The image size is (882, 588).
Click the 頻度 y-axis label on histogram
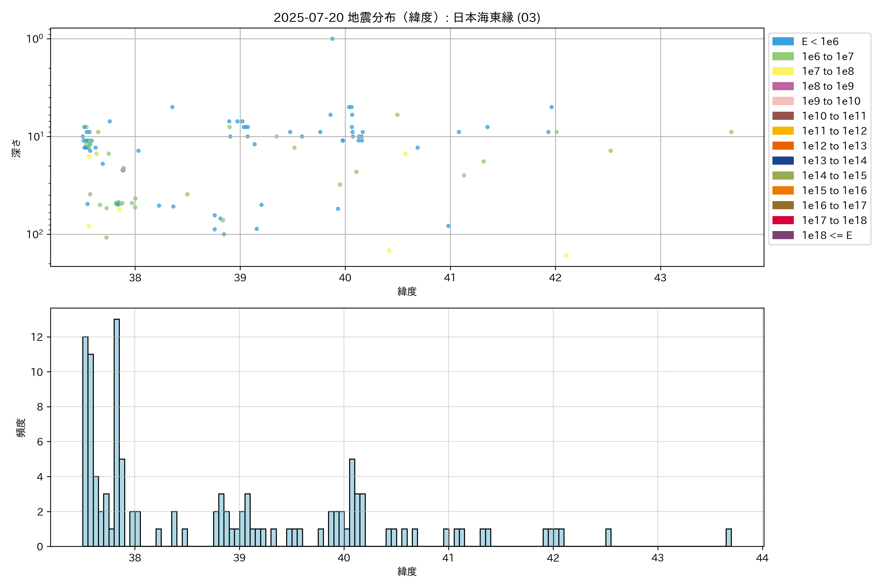point(21,428)
